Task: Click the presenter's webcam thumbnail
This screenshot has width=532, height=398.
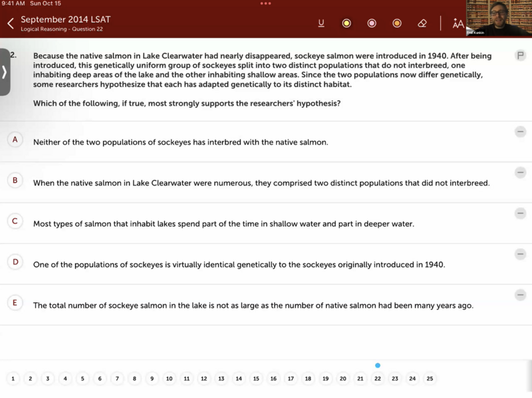Action: tap(499, 18)
